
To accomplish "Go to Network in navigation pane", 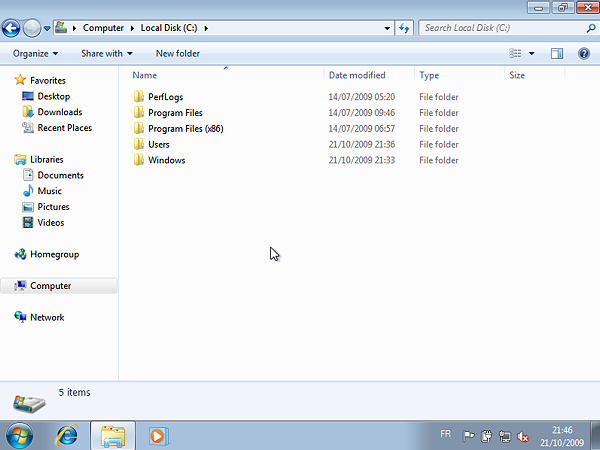I will click(x=47, y=317).
